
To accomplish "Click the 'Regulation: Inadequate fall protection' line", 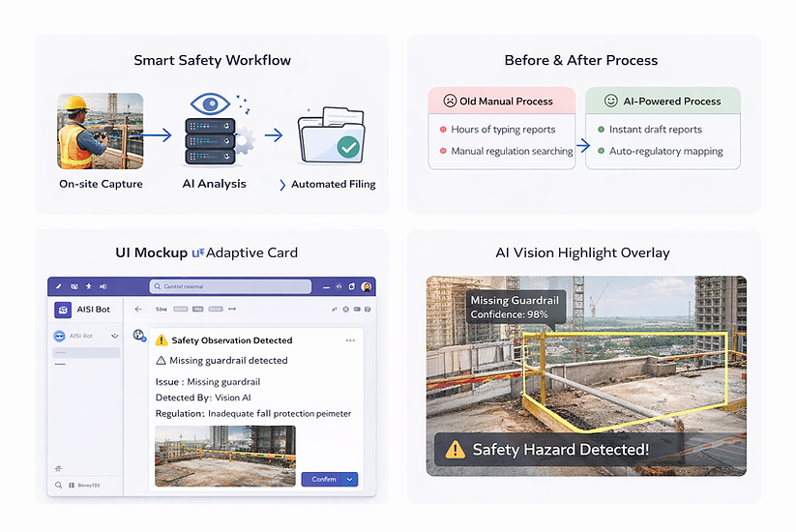I will 253,413.
